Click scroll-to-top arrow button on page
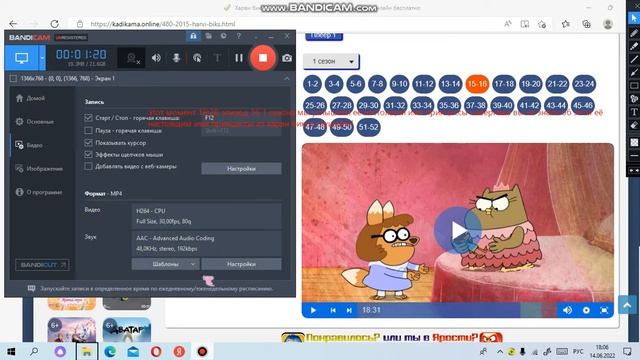The width and height of the screenshot is (640, 360). 627,305
